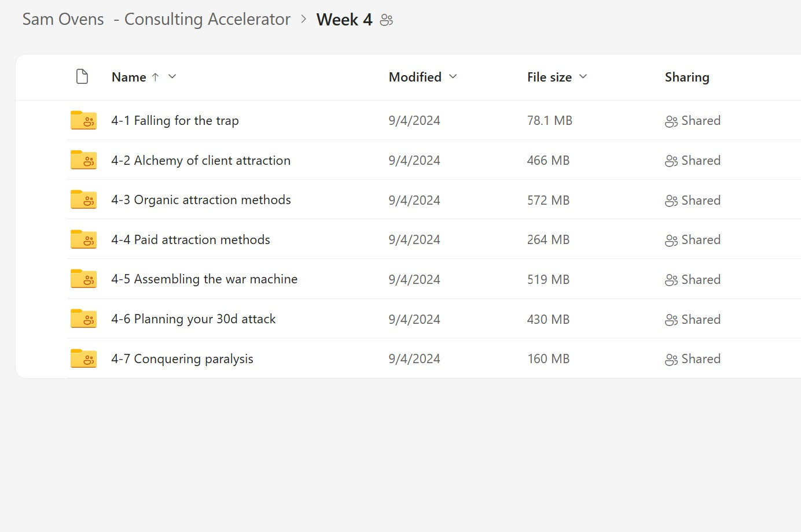
Task: Click the file type column header icon
Action: [x=82, y=76]
